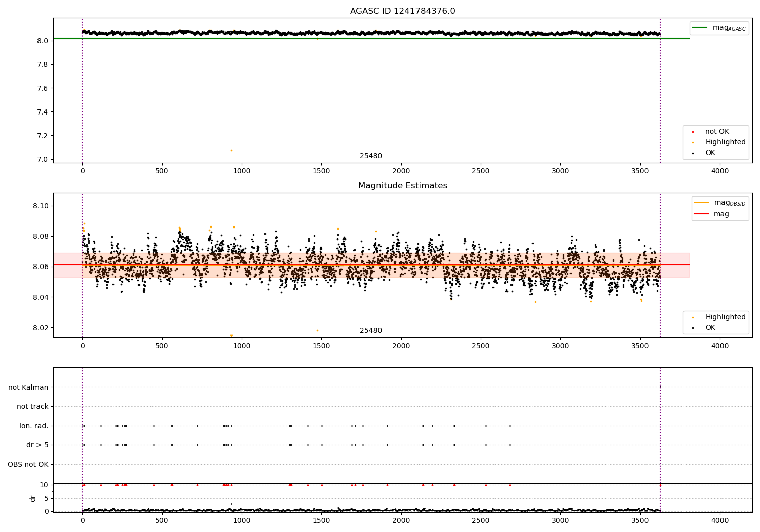760x532 pixels.
Task: Click the isolated dr point near x≈935
Action: (x=231, y=504)
